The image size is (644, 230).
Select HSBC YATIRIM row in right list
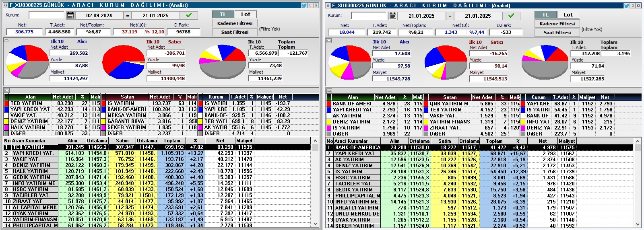coord(479,178)
